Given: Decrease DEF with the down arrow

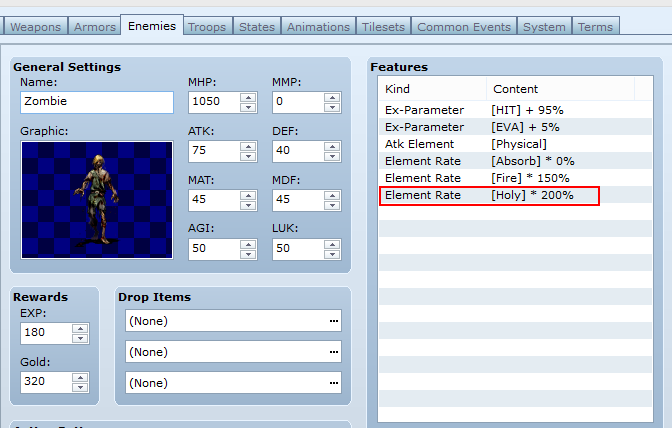Looking at the screenshot, I should tap(332, 156).
